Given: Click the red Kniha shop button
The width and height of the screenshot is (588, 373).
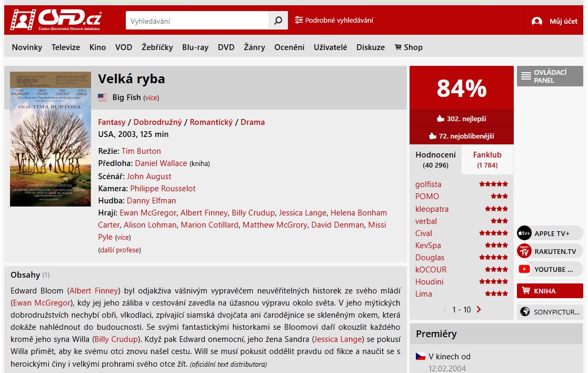Looking at the screenshot, I should tap(550, 291).
